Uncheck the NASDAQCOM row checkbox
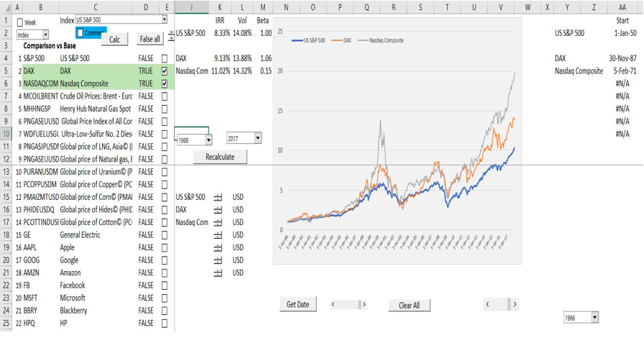Screen dimensions: 644x343 point(165,84)
